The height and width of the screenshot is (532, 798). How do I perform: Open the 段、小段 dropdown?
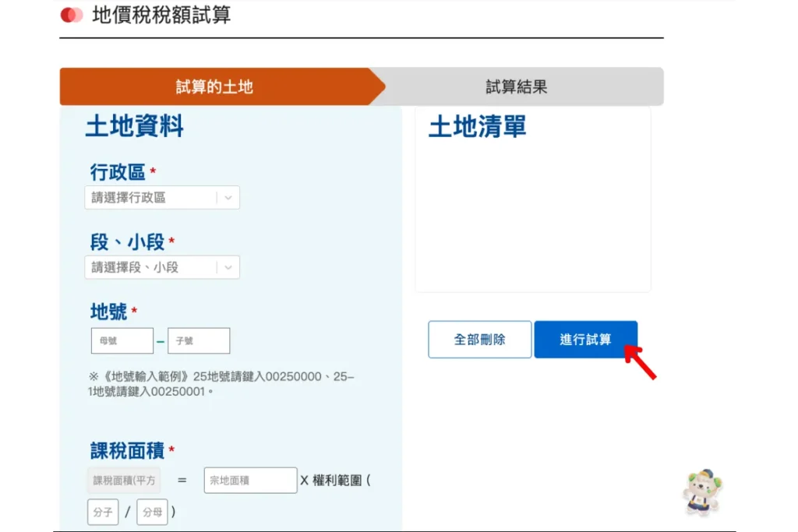point(162,267)
